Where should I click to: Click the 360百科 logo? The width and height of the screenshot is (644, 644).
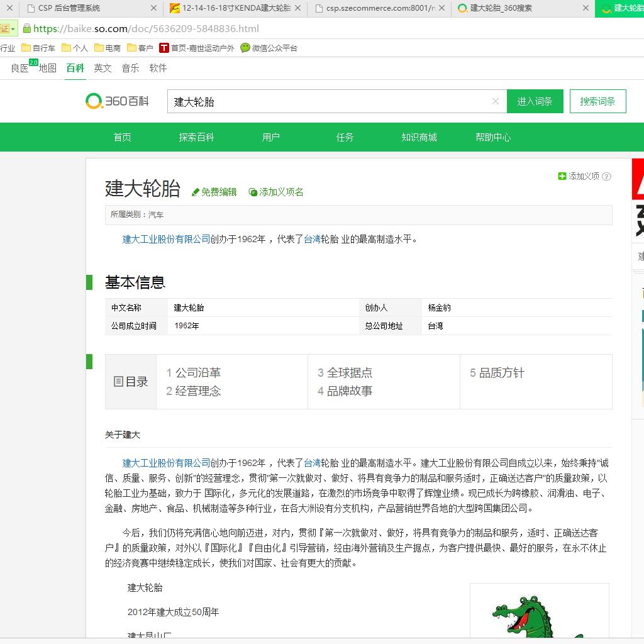tap(118, 101)
